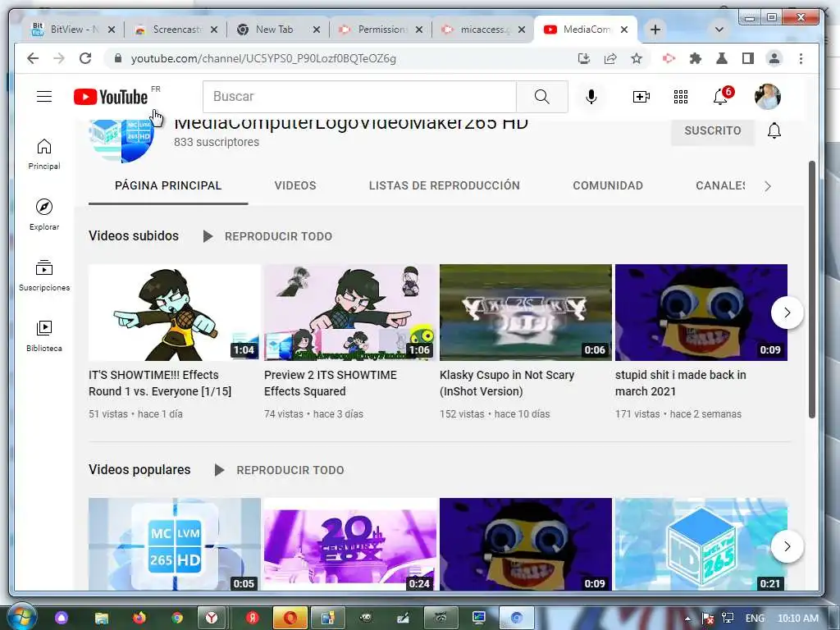
Task: Click the Chrome profile icon in toolbar
Action: [x=774, y=58]
